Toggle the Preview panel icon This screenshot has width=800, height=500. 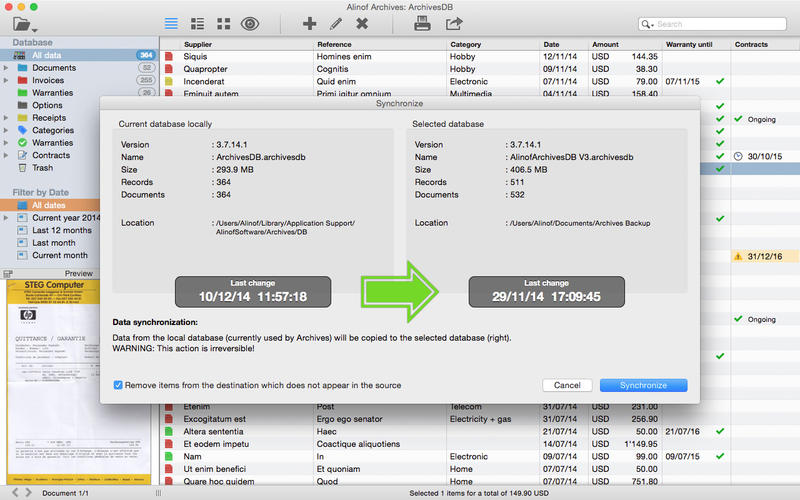coord(8,273)
